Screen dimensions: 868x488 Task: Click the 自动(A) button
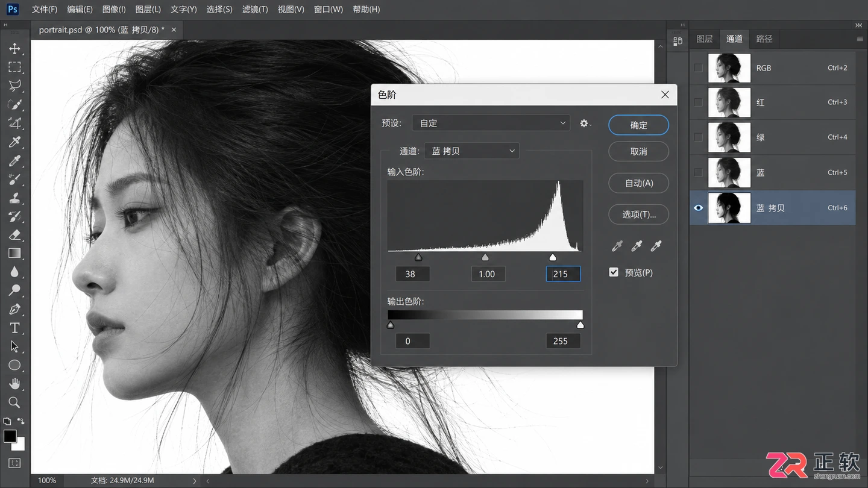coord(638,183)
